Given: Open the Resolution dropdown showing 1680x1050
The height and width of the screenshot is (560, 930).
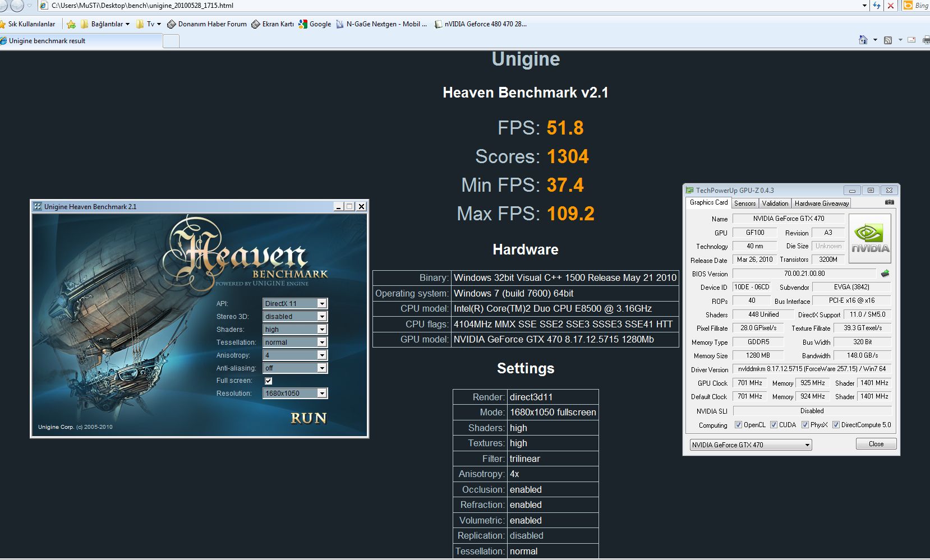Looking at the screenshot, I should (x=295, y=394).
